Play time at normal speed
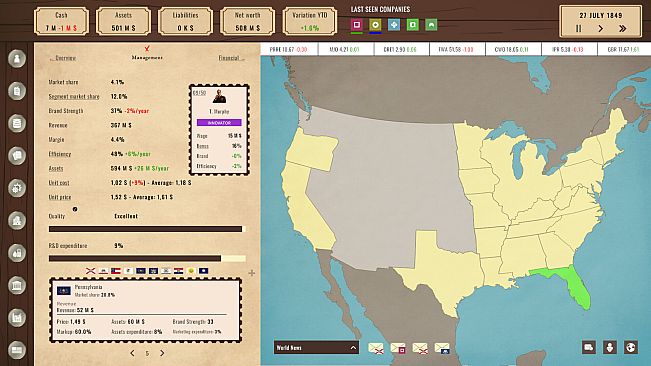The height and width of the screenshot is (366, 651). pyautogui.click(x=600, y=29)
